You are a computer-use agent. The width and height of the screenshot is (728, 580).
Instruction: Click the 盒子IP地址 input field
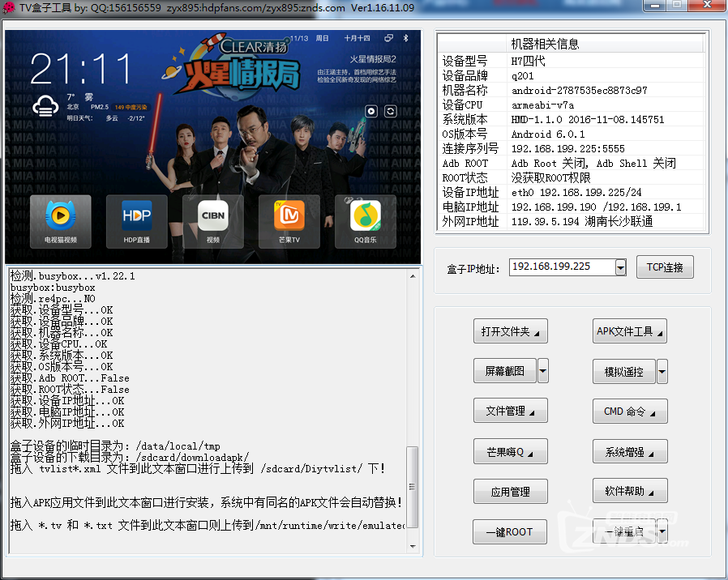point(563,267)
